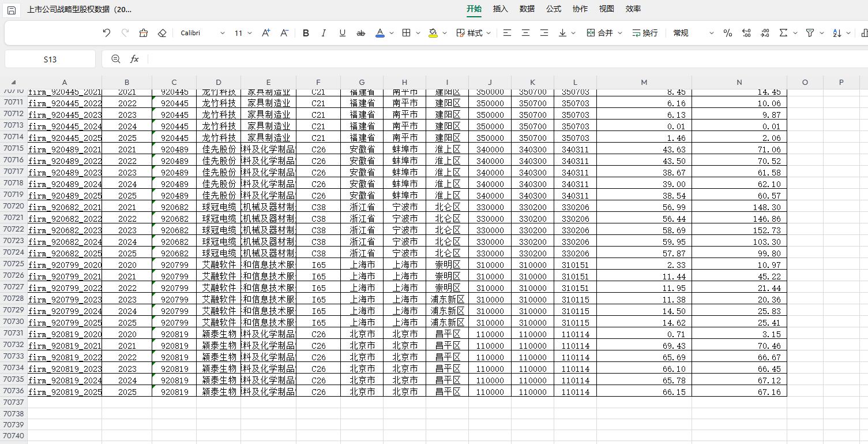The height and width of the screenshot is (444, 868).
Task: Click the save icon next to the file title
Action: [x=12, y=10]
